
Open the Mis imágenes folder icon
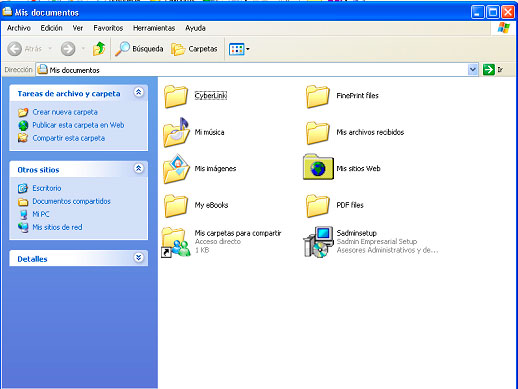click(176, 169)
